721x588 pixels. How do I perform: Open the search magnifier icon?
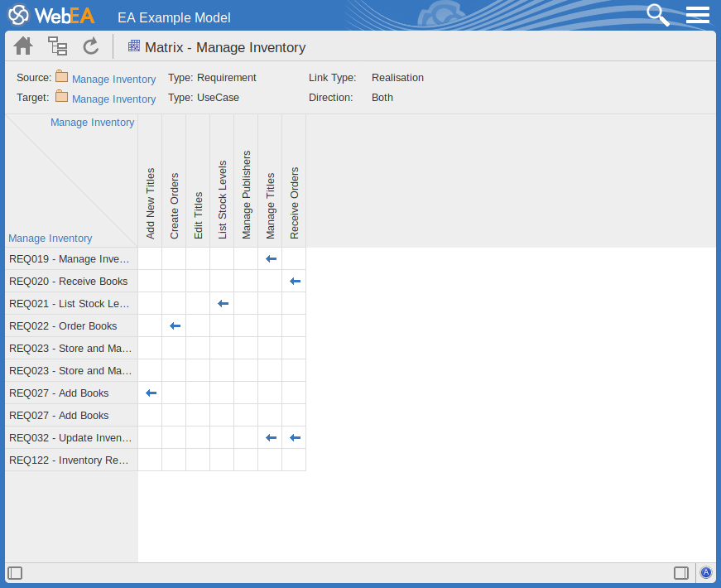coord(657,15)
